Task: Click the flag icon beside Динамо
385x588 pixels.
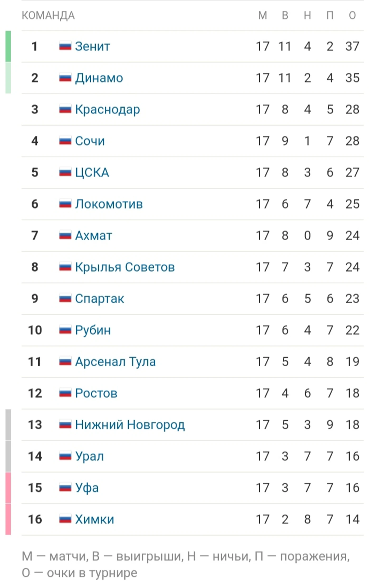Action: [65, 78]
